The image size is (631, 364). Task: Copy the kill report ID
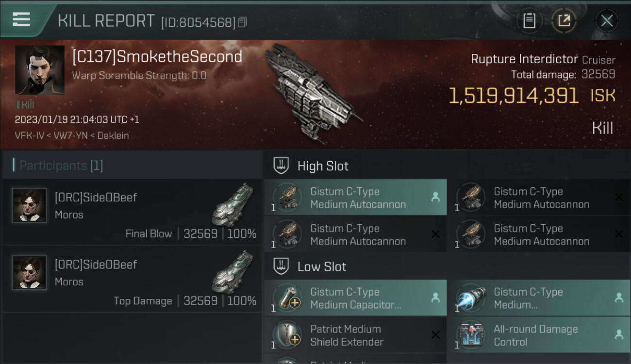coord(243,22)
